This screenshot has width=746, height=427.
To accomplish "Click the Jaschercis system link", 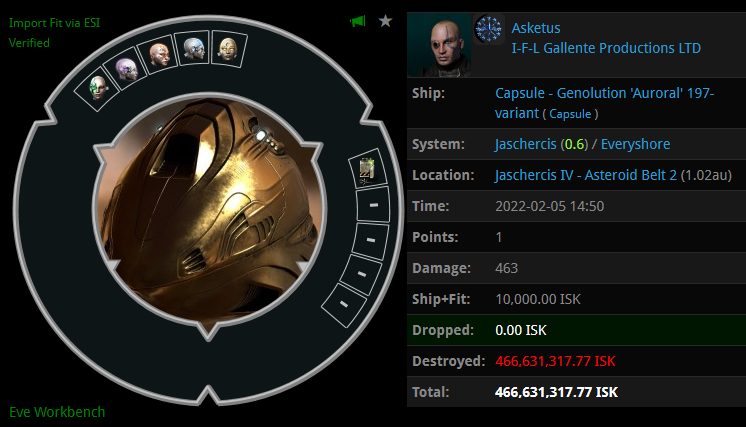I will coord(525,144).
